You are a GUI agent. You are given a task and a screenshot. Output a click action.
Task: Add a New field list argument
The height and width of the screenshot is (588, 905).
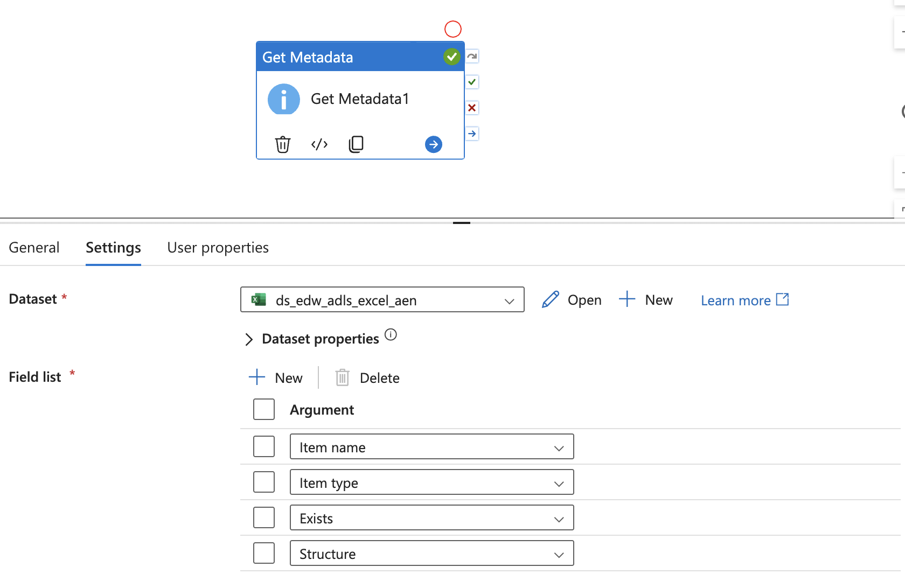[276, 378]
